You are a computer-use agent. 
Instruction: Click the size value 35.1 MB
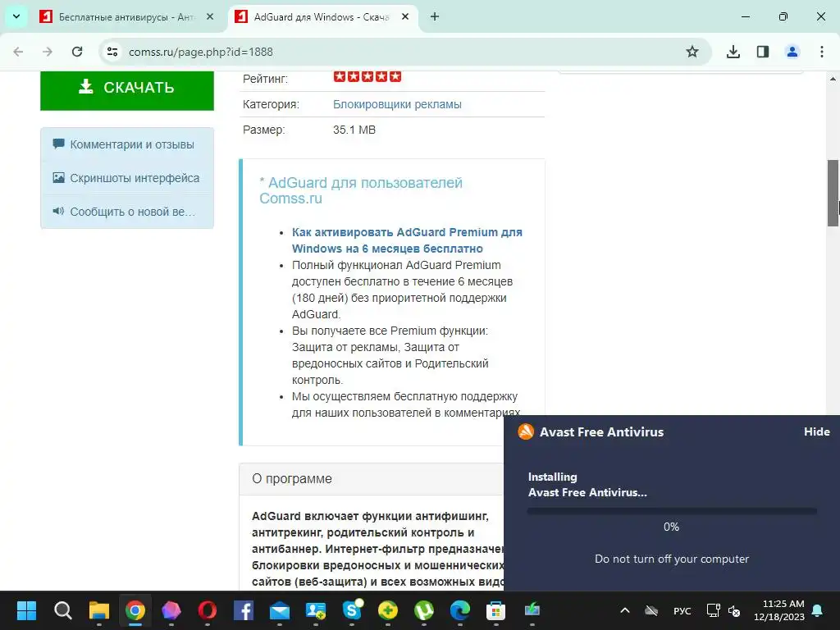[x=354, y=130]
